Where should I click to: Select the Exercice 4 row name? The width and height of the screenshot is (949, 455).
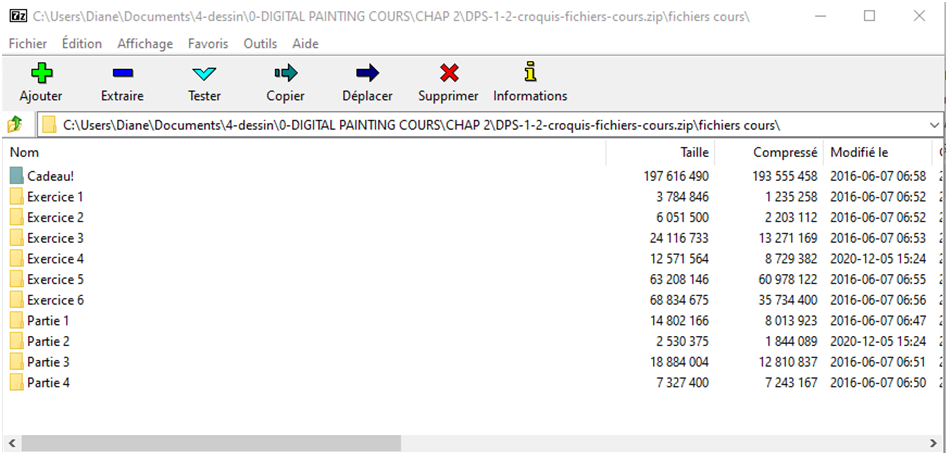(55, 258)
